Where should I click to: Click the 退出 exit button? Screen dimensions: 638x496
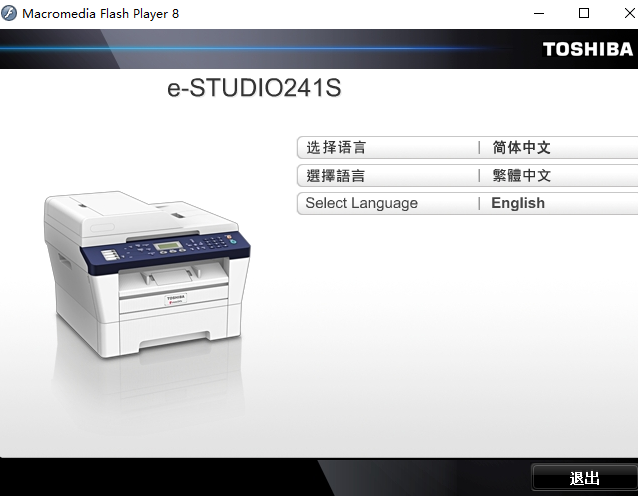tap(584, 478)
